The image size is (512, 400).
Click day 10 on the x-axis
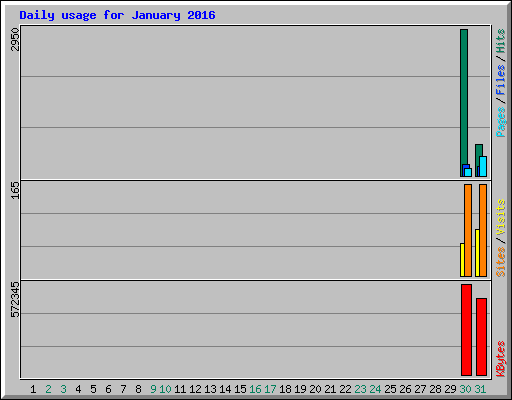(165, 389)
